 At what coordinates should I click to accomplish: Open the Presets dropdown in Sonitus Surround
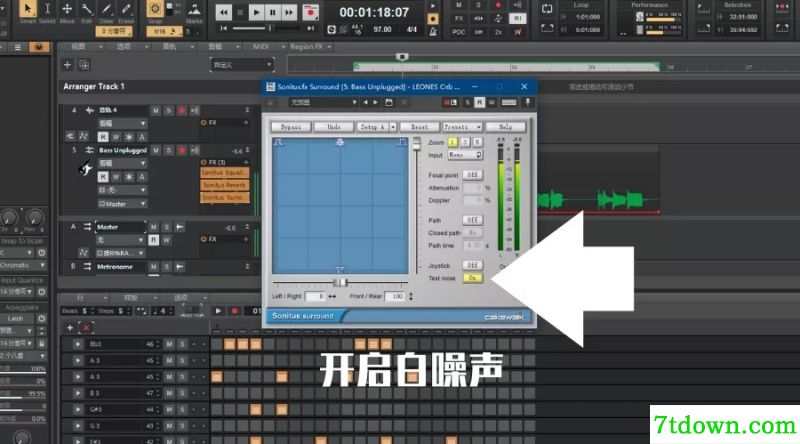pos(462,127)
